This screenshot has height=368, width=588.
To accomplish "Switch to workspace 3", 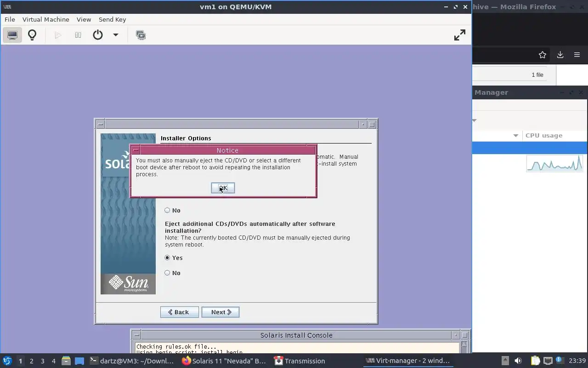I will 42,361.
